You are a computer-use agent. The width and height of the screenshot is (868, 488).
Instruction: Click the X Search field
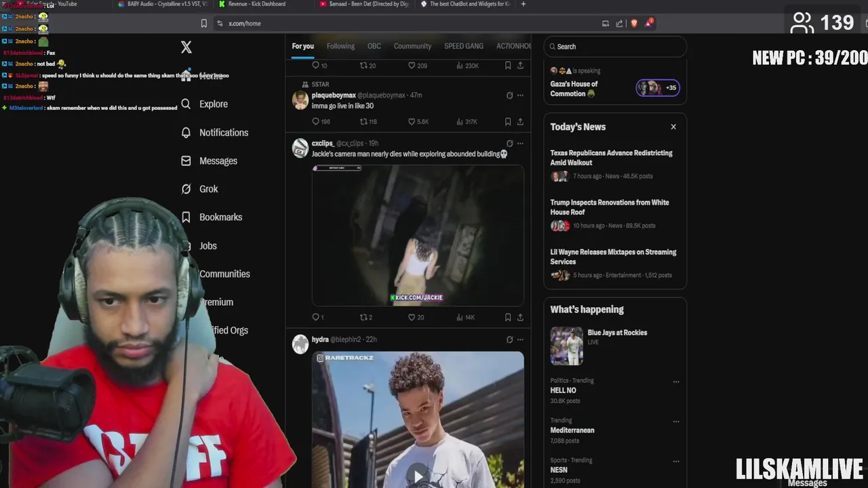coord(615,47)
